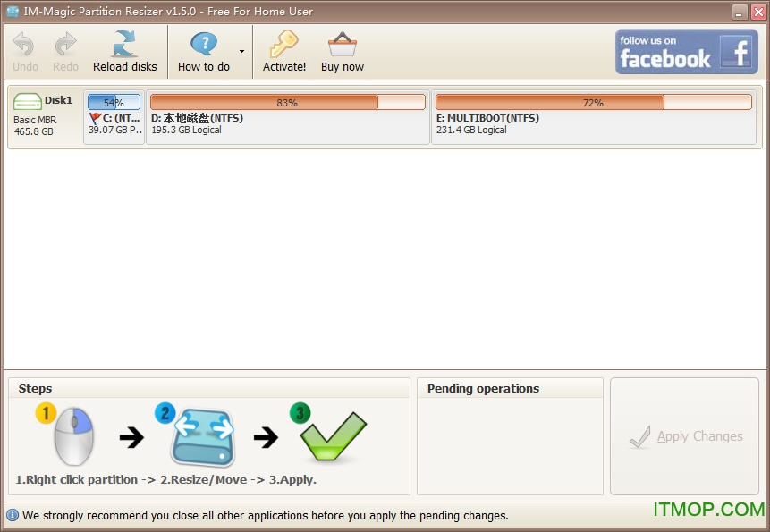
Task: Click the 195.3 GB Logical partition text
Action: pos(186,131)
